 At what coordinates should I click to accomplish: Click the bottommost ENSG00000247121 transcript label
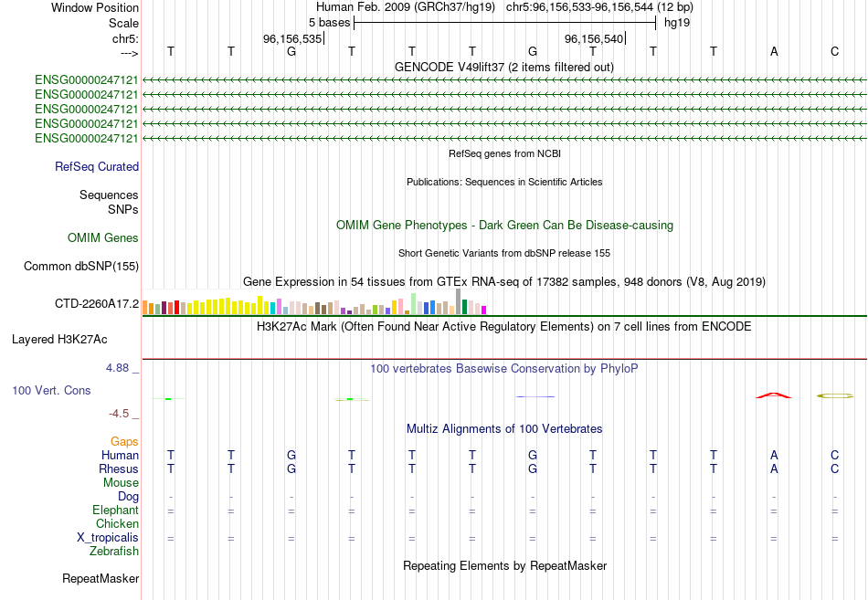click(87, 139)
